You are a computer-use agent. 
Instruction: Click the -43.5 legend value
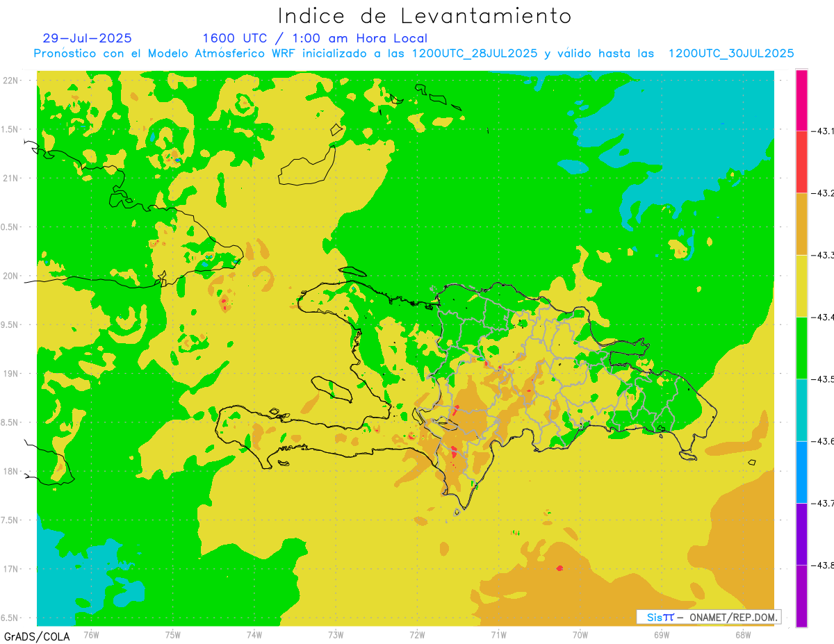click(x=823, y=379)
